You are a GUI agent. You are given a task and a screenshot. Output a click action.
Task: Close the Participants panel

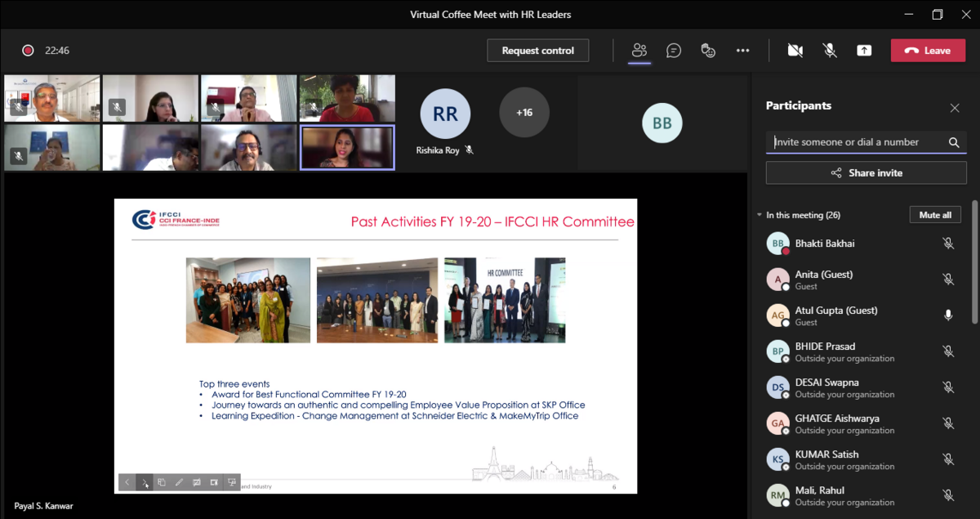pyautogui.click(x=955, y=108)
